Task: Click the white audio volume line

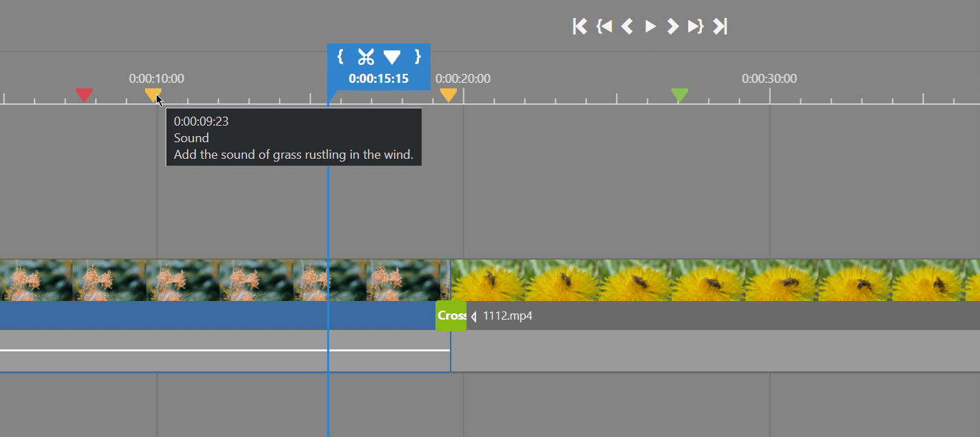Action: [x=207, y=350]
